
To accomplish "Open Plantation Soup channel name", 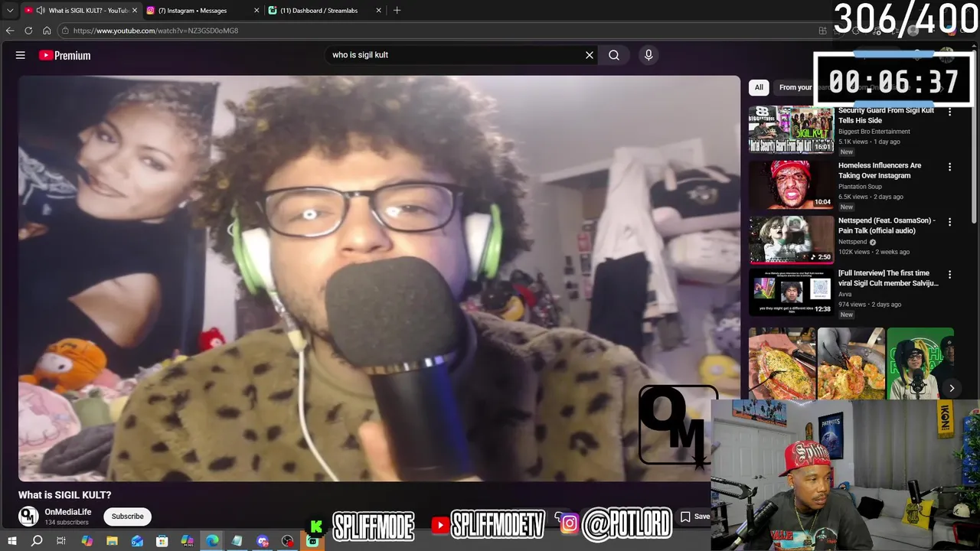I will (x=860, y=187).
